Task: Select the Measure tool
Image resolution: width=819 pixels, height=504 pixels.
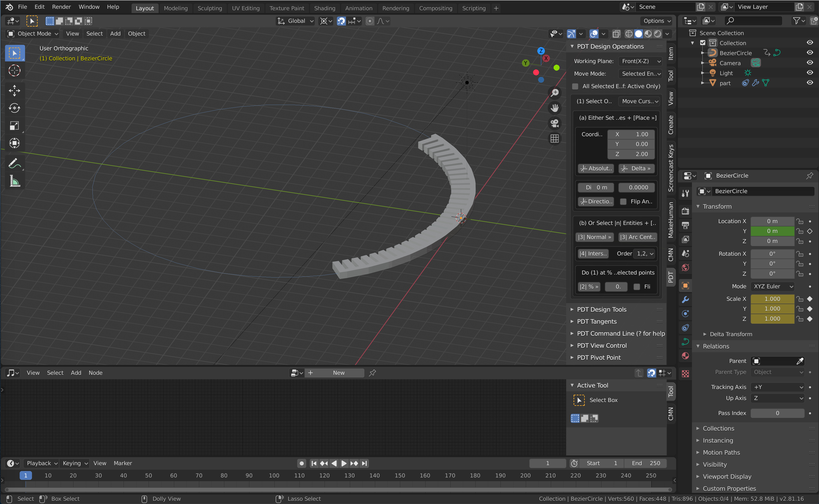Action: (x=14, y=181)
